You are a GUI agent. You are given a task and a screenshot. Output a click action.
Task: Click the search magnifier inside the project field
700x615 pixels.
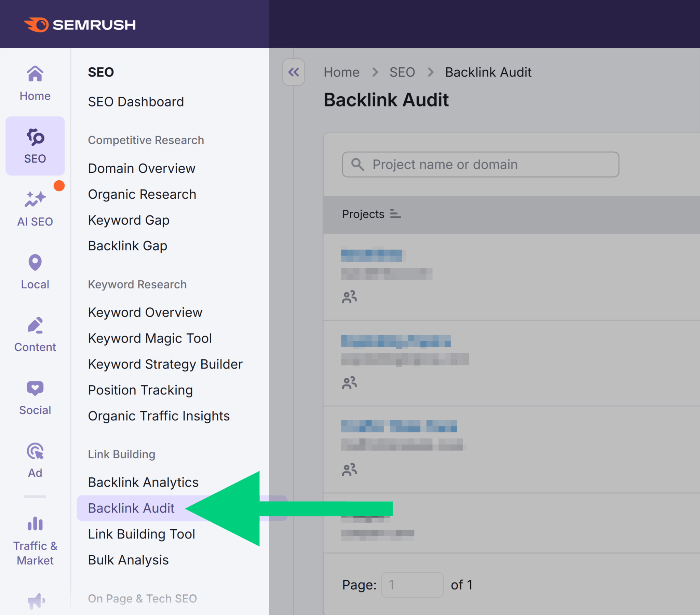358,165
